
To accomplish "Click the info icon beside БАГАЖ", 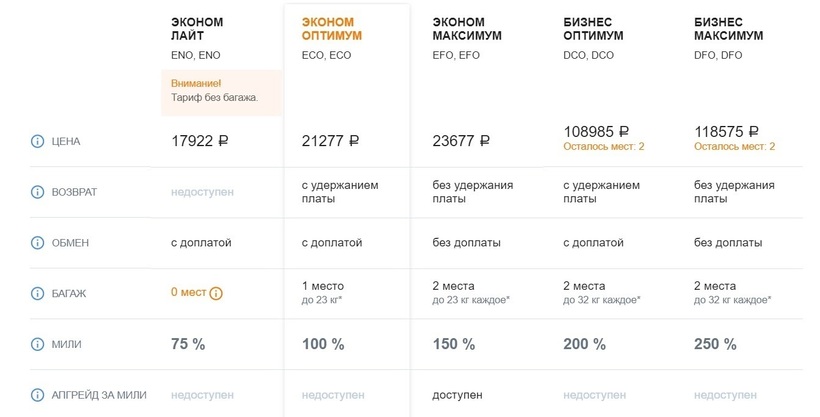I will [x=38, y=293].
